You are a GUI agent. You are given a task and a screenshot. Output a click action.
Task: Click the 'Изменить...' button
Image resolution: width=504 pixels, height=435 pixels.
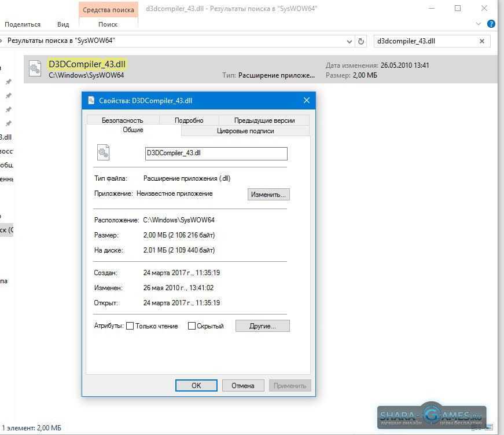268,195
